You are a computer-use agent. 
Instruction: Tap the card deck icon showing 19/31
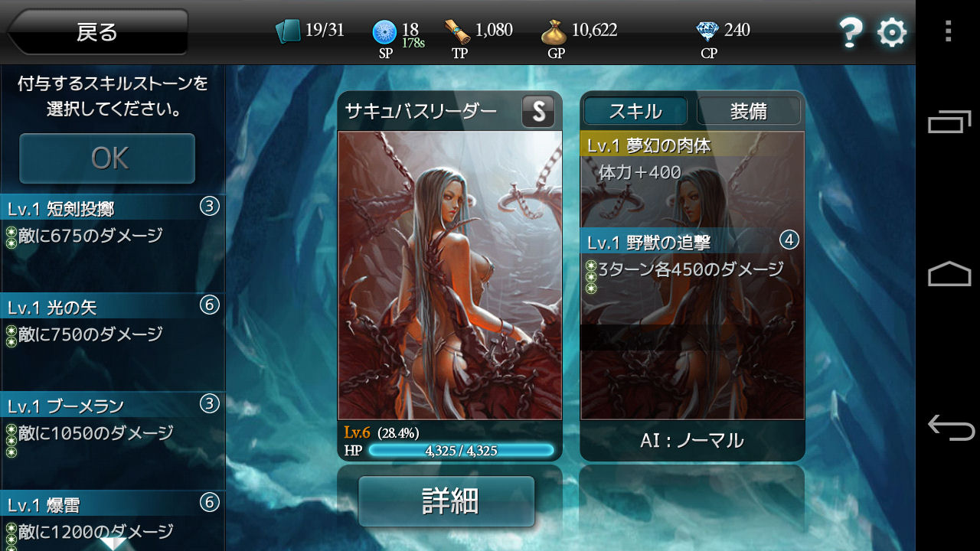coord(289,31)
